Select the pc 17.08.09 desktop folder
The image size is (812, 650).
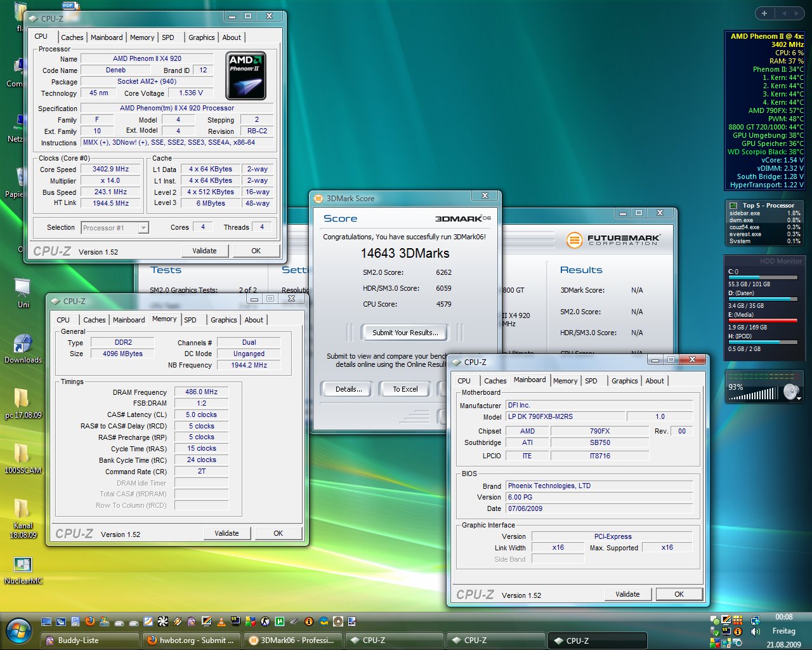(23, 404)
